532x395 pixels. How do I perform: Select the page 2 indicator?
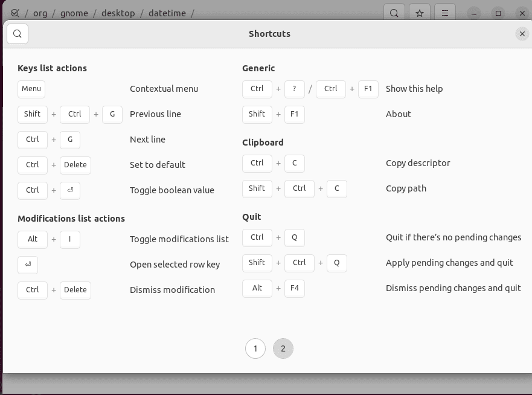283,348
